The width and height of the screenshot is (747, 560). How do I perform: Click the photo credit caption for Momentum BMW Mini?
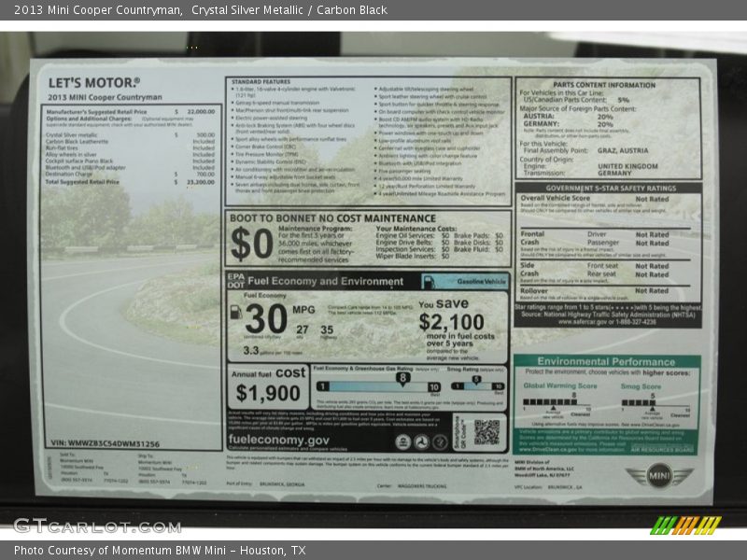tap(160, 551)
